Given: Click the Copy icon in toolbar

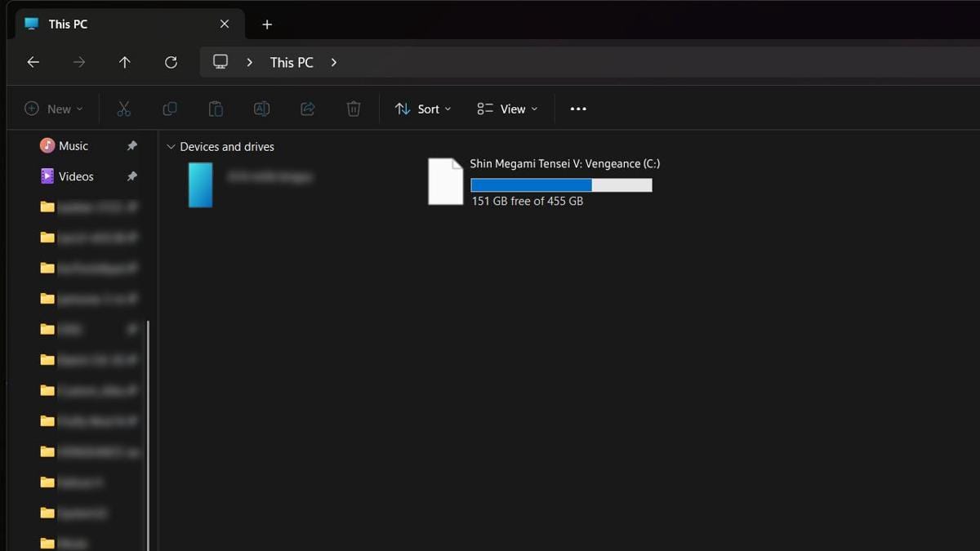Looking at the screenshot, I should click(x=170, y=109).
